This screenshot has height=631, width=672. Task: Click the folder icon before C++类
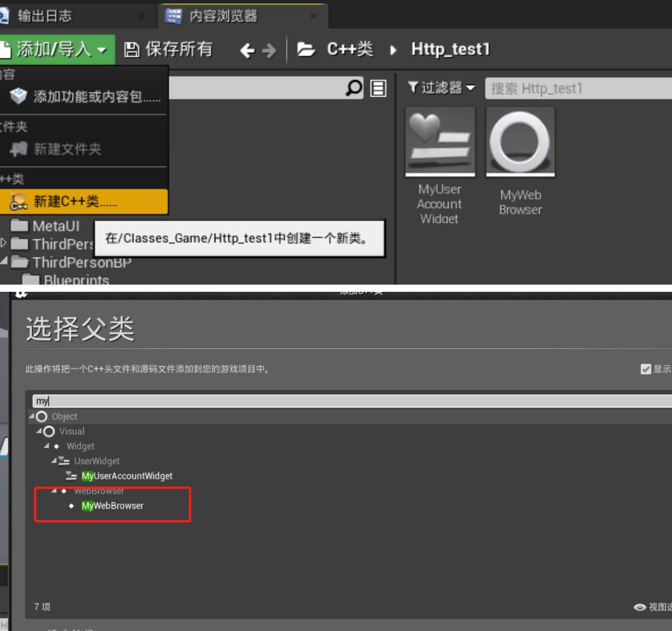click(x=306, y=50)
